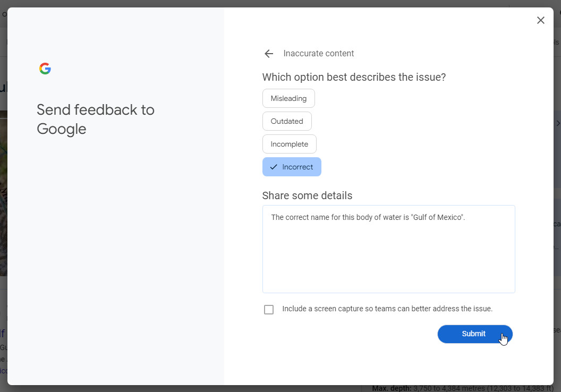
Task: Click the 'Send feedback to Google' title
Action: point(96,120)
